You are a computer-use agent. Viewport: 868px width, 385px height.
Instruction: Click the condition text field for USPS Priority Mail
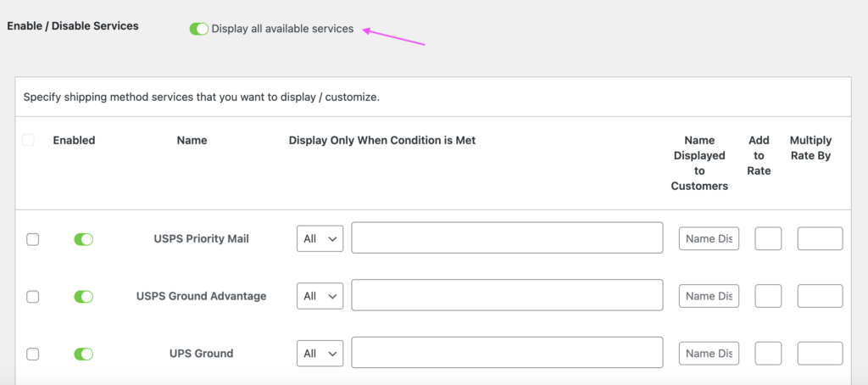507,238
